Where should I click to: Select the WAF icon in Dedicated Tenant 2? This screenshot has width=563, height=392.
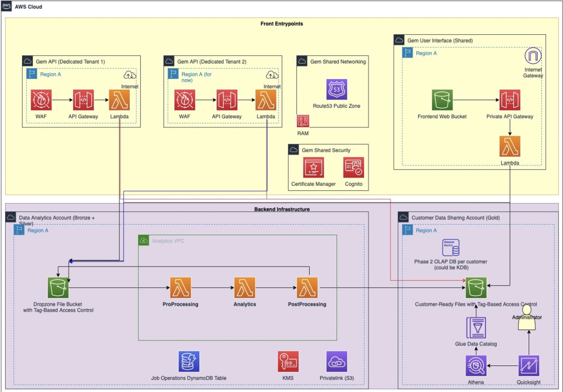[x=185, y=100]
